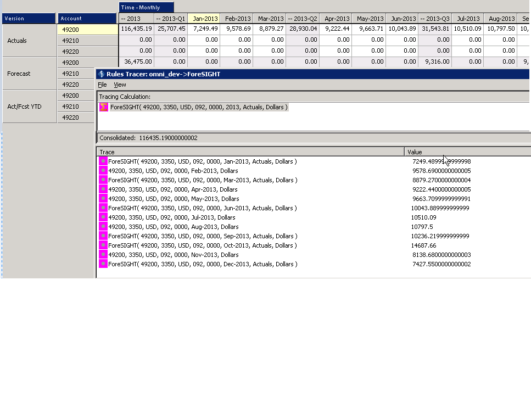Click the magenta icon for the Apr-2013 trace row

pyautogui.click(x=103, y=189)
